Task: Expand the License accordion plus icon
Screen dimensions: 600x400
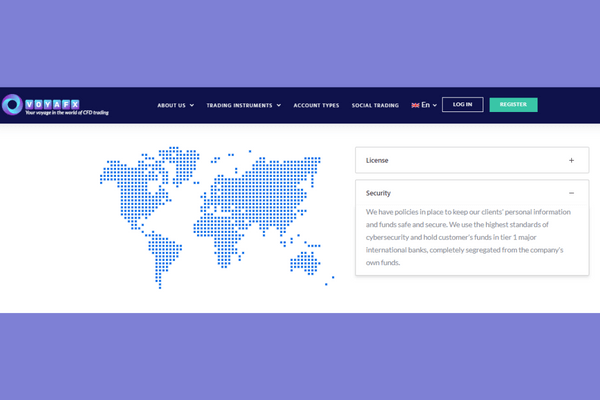Action: pos(571,160)
